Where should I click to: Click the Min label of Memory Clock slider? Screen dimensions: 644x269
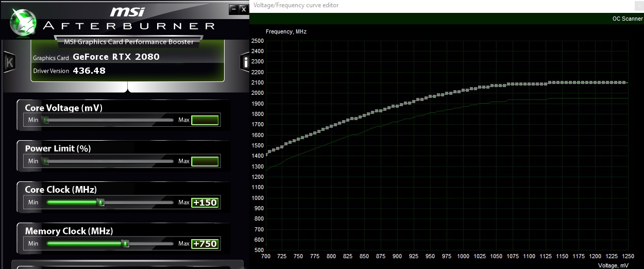[x=33, y=244]
